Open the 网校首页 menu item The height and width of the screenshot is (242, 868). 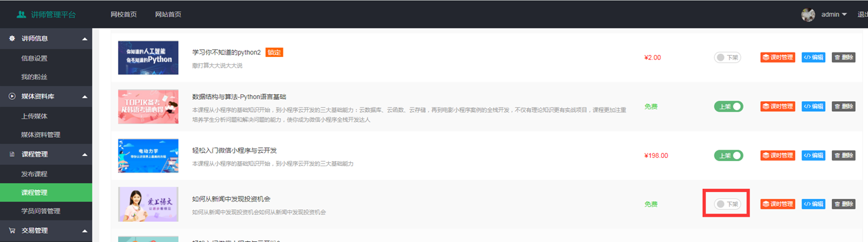click(x=123, y=15)
